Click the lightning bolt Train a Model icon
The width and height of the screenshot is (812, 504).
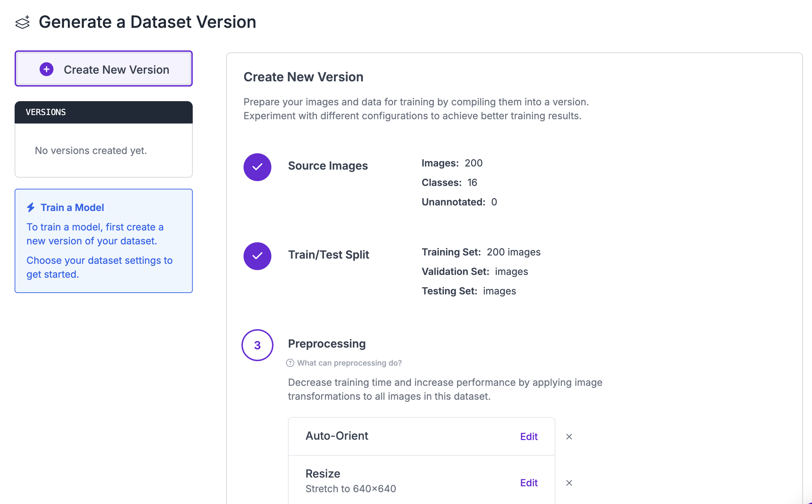pyautogui.click(x=31, y=208)
